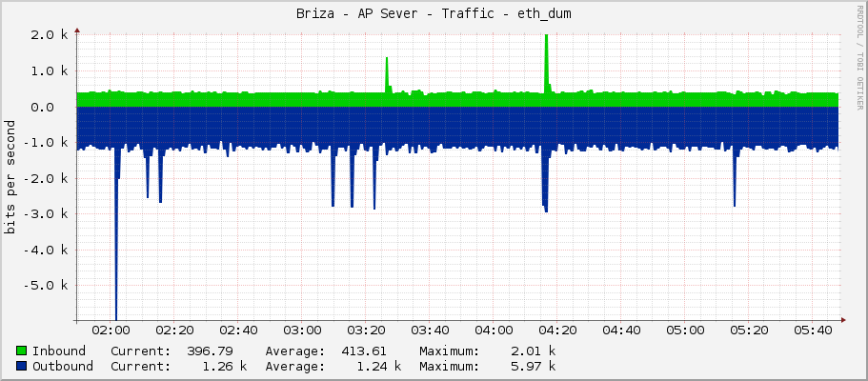The height and width of the screenshot is (381, 868).
Task: Select the Outbound current value 1.26 k
Action: 224,366
